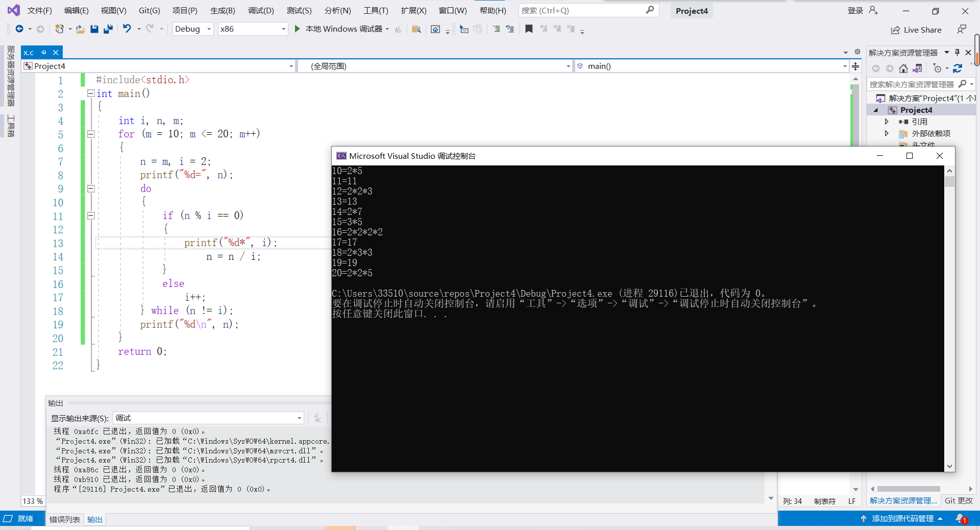Screen dimensions: 980x530
Task: Toggle bookmark with the bookmark icon
Action: tap(529, 29)
